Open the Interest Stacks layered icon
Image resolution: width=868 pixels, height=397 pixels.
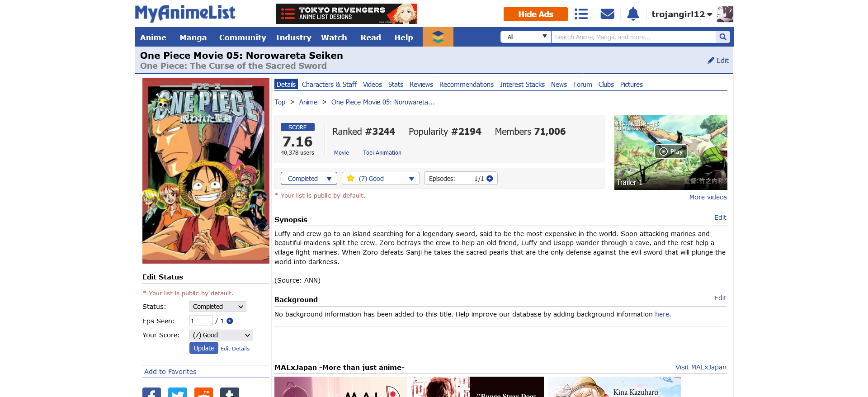coord(438,37)
